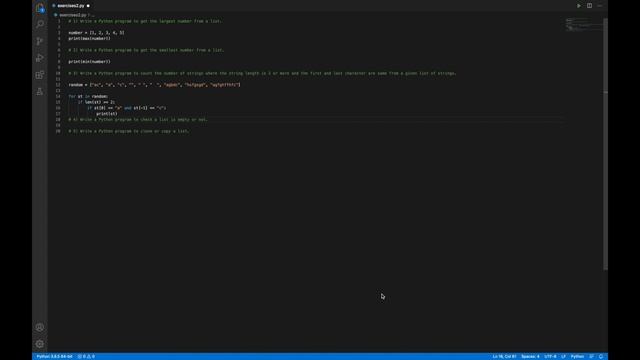Open the Manage gear icon
Screen dimensions: 640x360
[40, 344]
